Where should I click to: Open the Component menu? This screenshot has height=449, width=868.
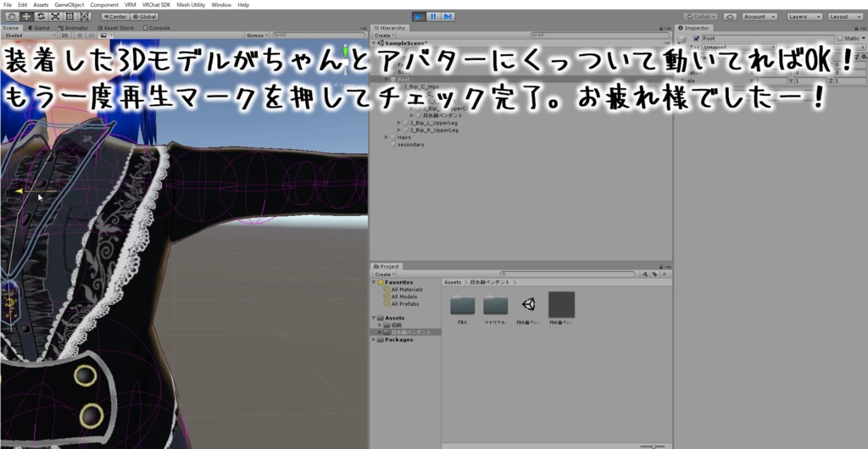pos(104,4)
